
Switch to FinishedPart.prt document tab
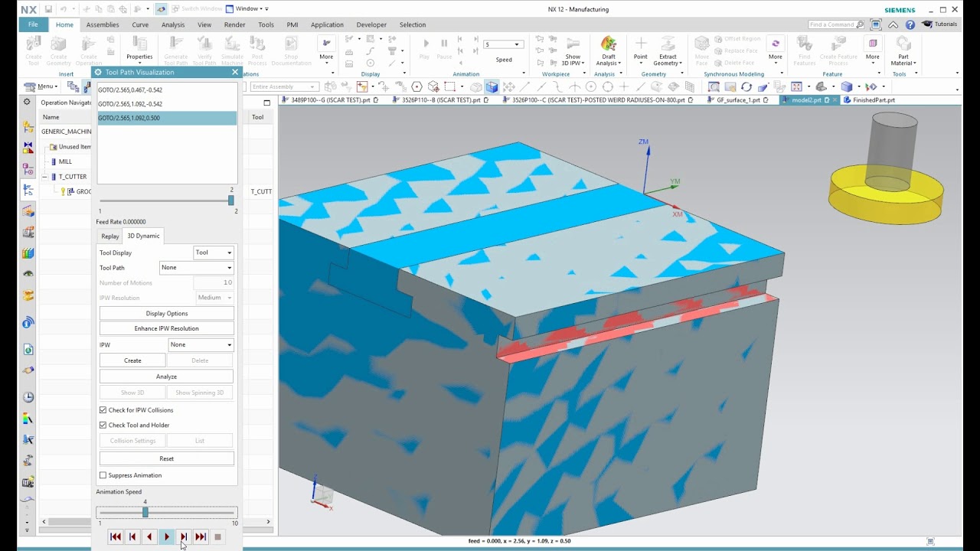coord(868,100)
